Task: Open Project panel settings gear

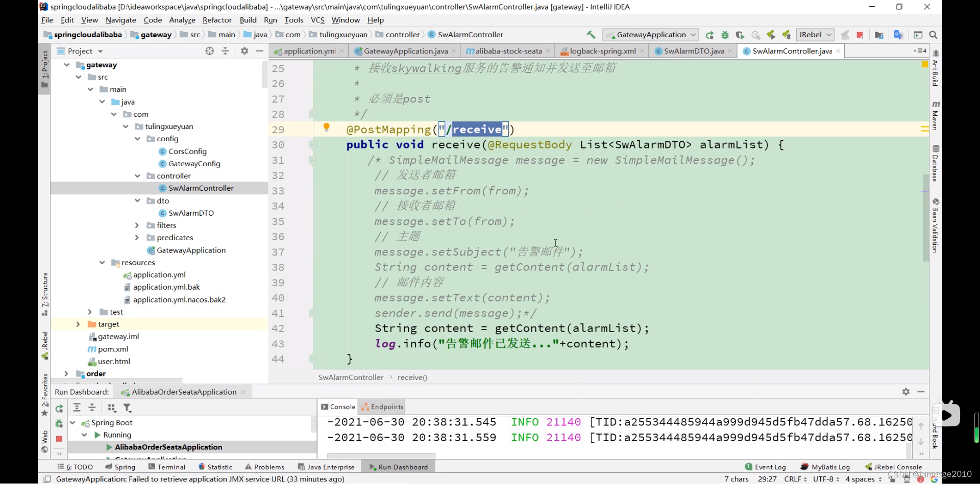Action: 244,51
